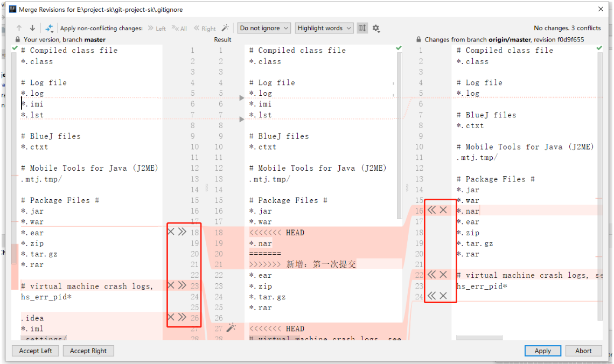This screenshot has width=614, height=364.
Task: Click the Apply button
Action: pos(543,351)
